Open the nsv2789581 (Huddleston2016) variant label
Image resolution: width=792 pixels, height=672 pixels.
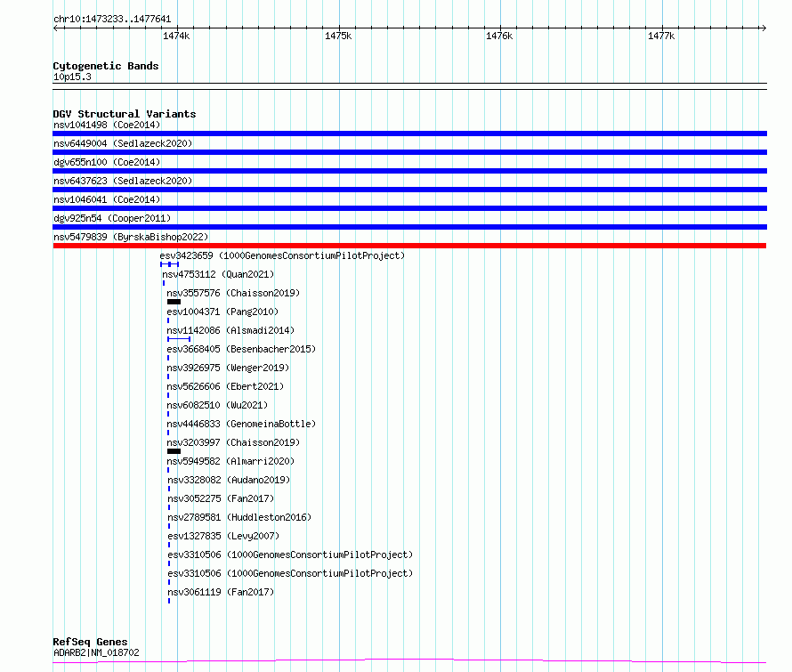[239, 517]
